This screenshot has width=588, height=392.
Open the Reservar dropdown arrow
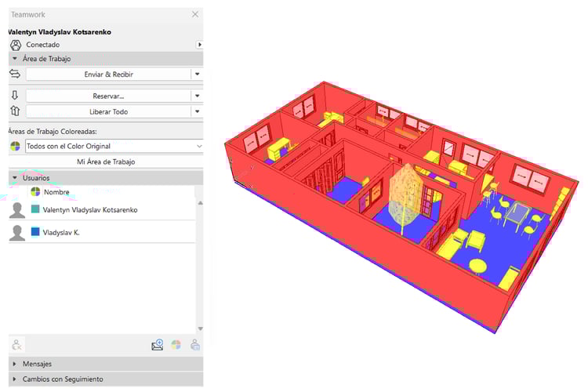(x=198, y=96)
